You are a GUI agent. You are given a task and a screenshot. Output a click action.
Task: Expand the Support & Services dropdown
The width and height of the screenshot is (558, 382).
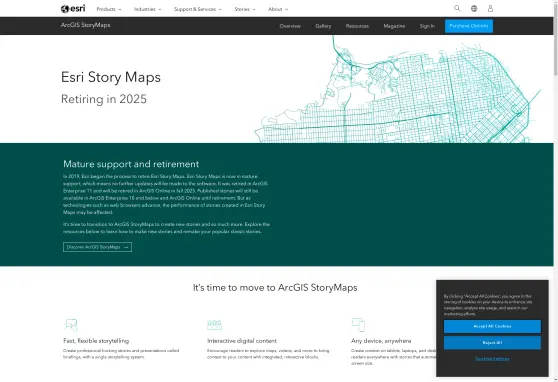click(x=198, y=9)
